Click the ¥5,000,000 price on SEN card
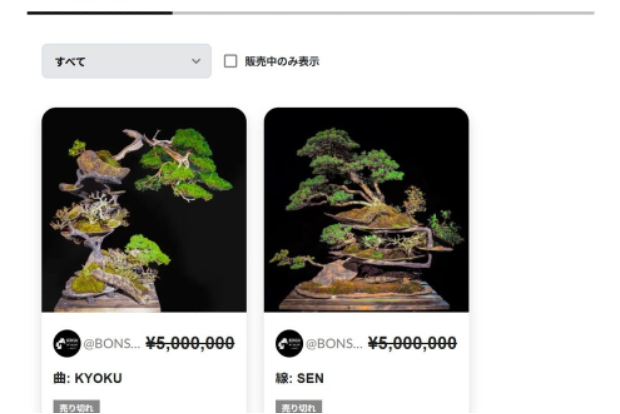 412,343
